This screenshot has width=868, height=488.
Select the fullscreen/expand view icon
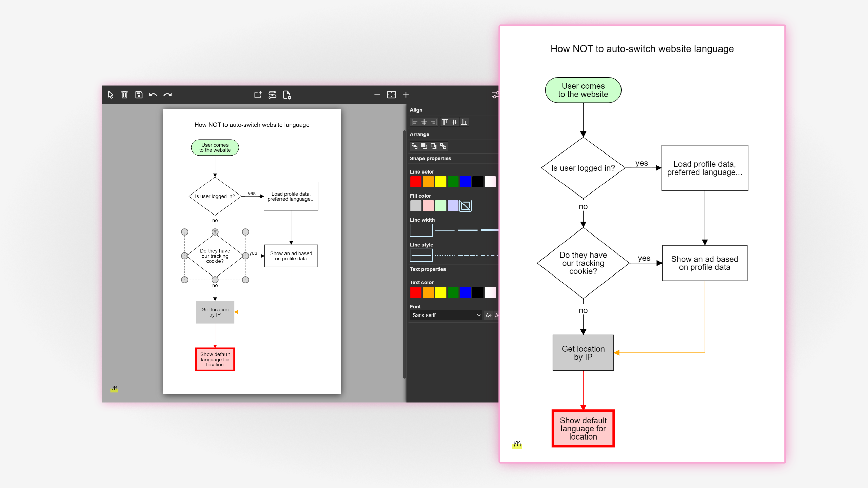(x=392, y=95)
